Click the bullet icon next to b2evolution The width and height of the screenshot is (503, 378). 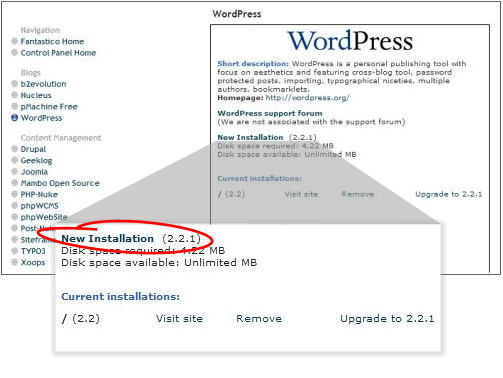coord(14,83)
